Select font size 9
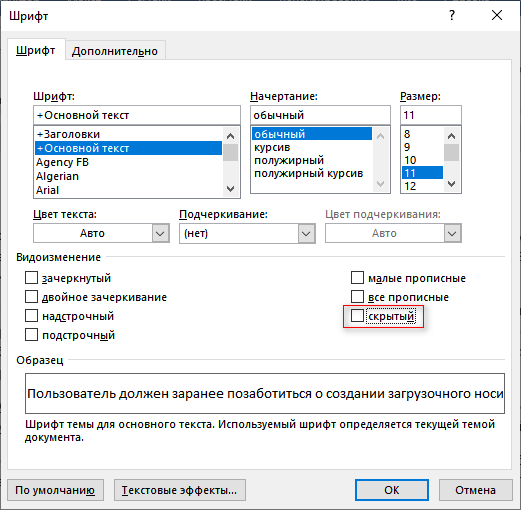 coord(422,147)
